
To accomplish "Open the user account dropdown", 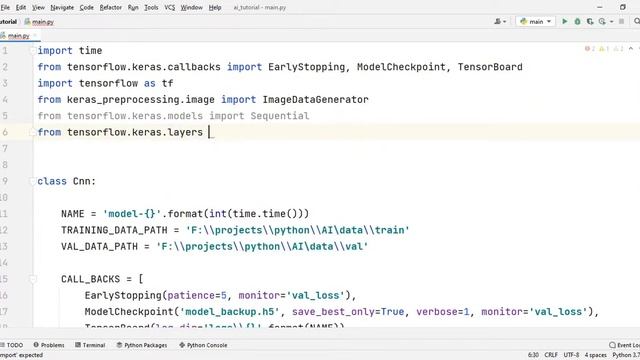I will [x=500, y=21].
